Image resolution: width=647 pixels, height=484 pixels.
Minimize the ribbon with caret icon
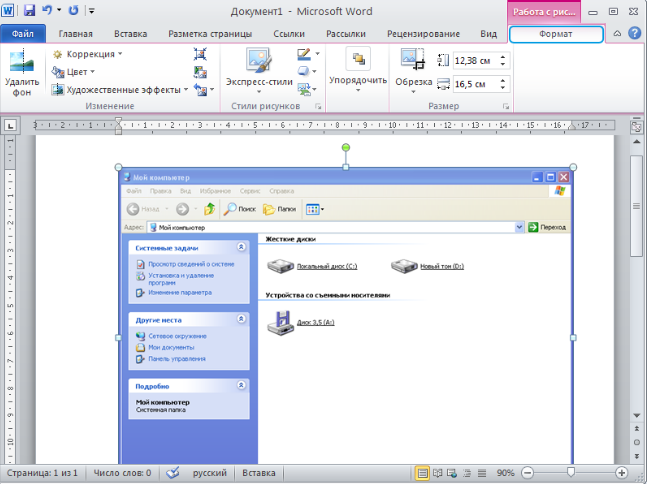click(617, 34)
